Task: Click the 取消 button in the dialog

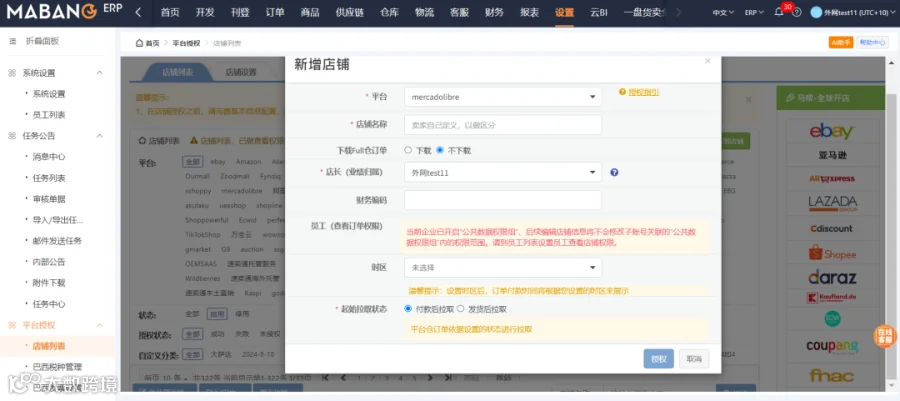Action: (694, 359)
